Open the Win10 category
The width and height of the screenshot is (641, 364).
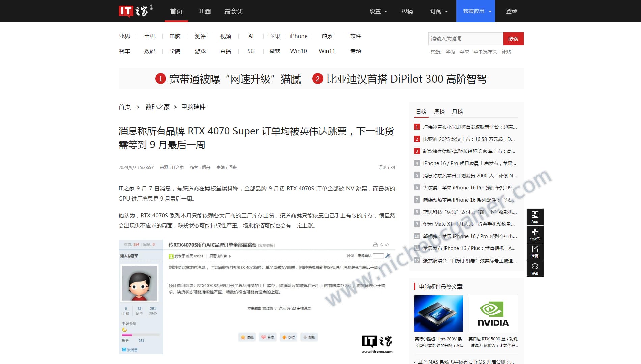click(298, 51)
